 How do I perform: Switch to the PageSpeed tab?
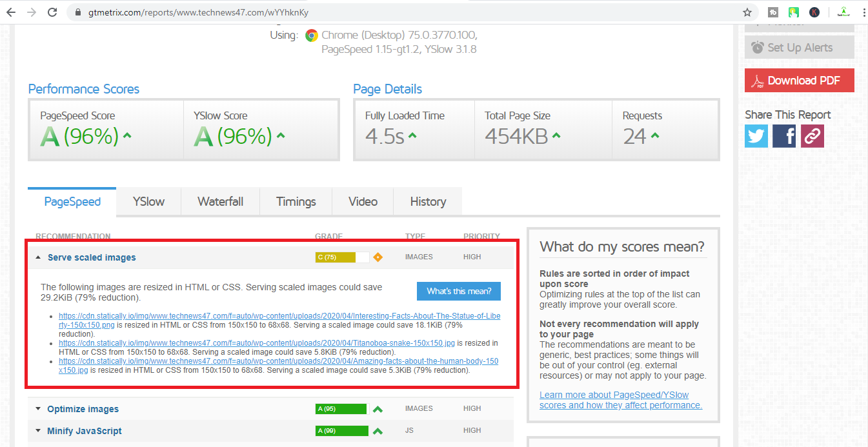(x=72, y=202)
